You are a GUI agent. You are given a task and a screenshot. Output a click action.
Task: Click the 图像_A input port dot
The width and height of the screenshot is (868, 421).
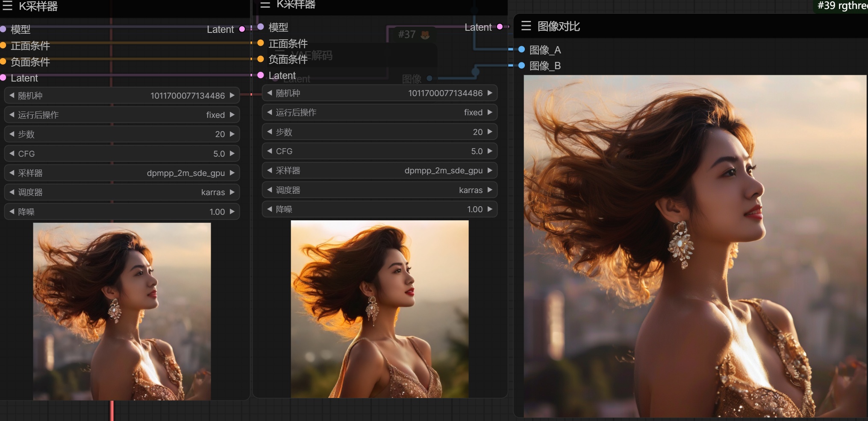pos(521,50)
